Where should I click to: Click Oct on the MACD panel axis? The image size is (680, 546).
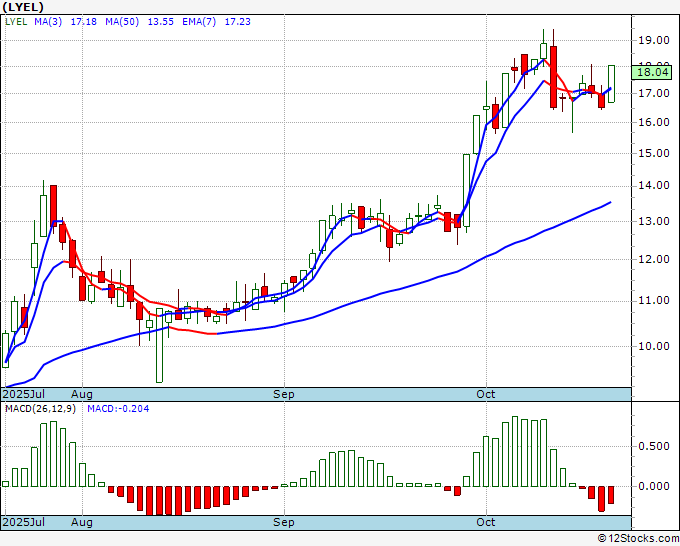pyautogui.click(x=486, y=522)
